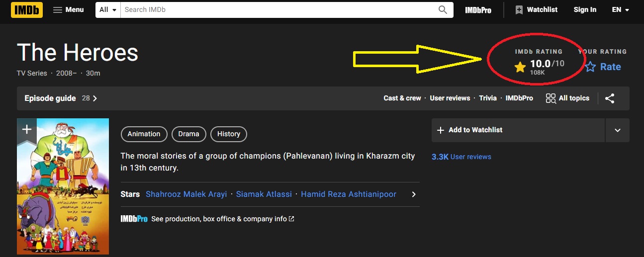Screen dimensions: 644x257
Task: Expand the Add to Watchlist options arrow
Action: 617,130
